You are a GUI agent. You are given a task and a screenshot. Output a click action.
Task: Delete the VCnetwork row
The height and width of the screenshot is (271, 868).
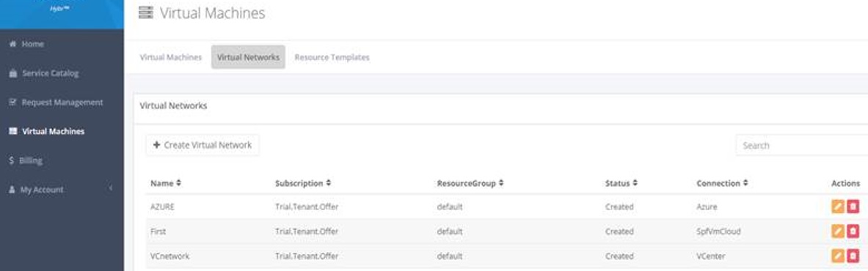tap(853, 256)
